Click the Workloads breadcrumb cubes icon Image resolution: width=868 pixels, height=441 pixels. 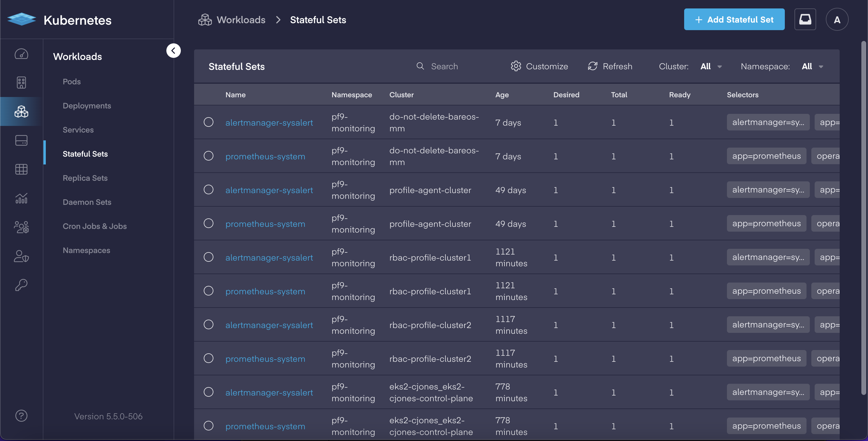coord(205,20)
